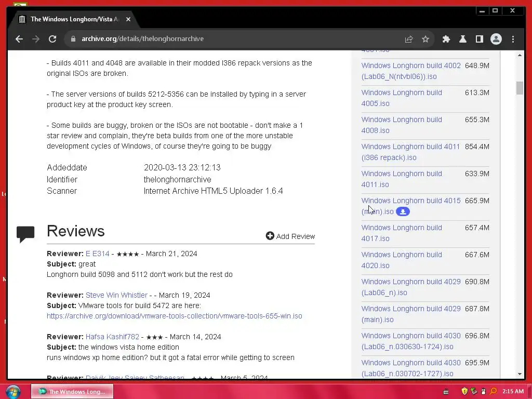Download build 4002 (Lab06_N(ntvbl06)).iso
The height and width of the screenshot is (399, 532).
click(411, 71)
